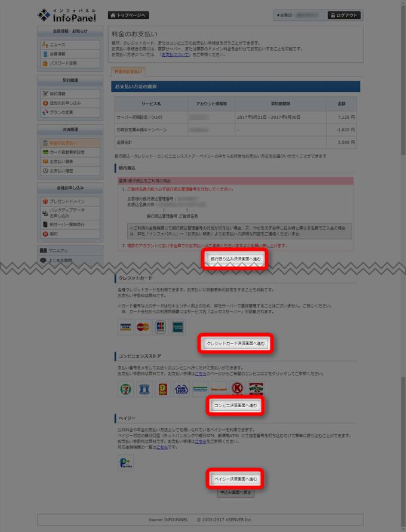Image resolution: width=406 pixels, height=532 pixels.
Task: Click the Seicomart store logo
Action: click(219, 389)
